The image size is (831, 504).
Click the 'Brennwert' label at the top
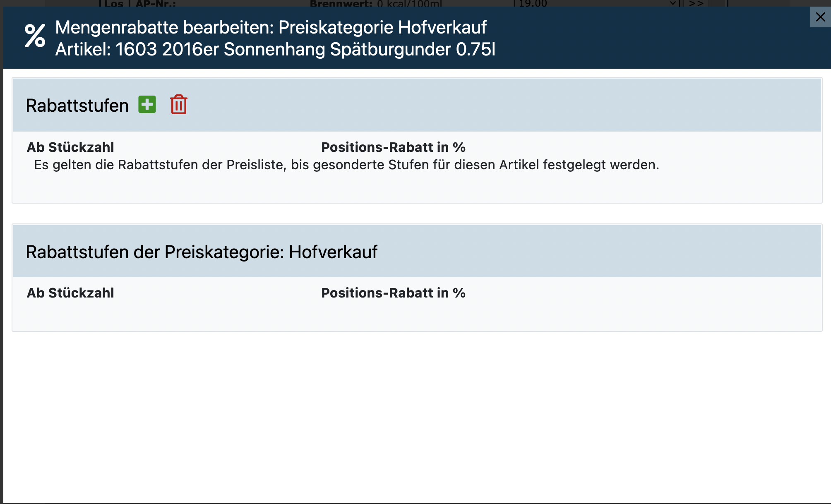point(341,4)
